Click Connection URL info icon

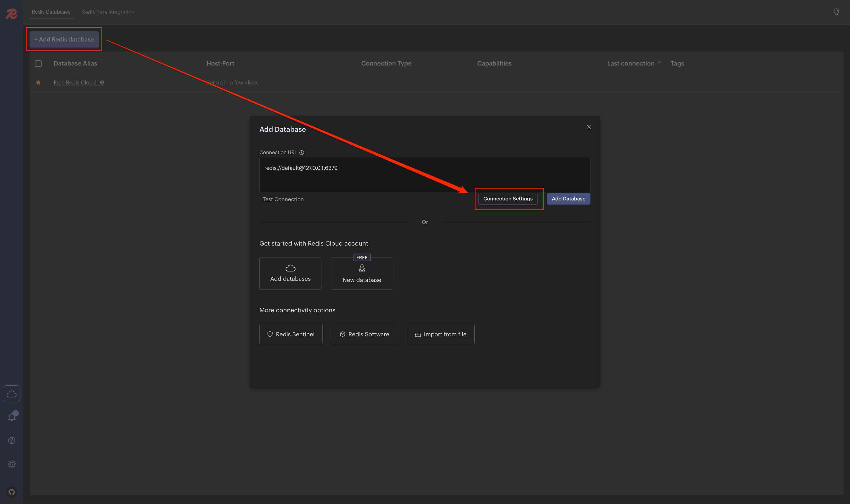tap(302, 152)
